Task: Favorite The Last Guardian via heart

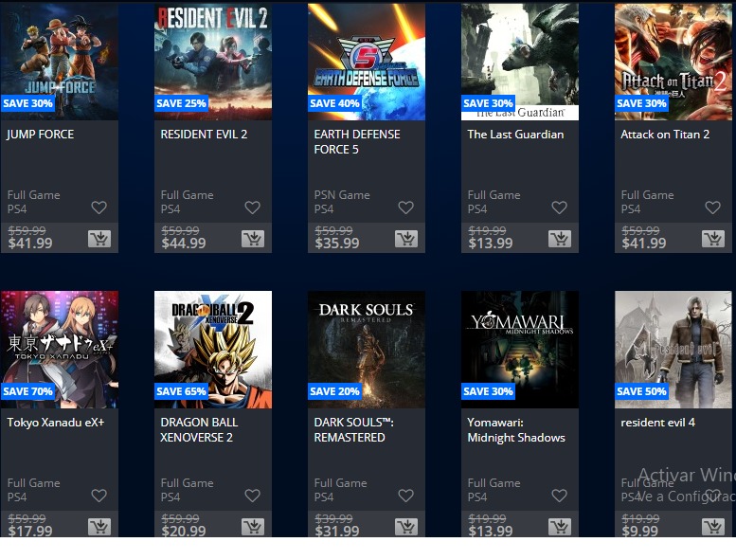Action: click(x=560, y=208)
